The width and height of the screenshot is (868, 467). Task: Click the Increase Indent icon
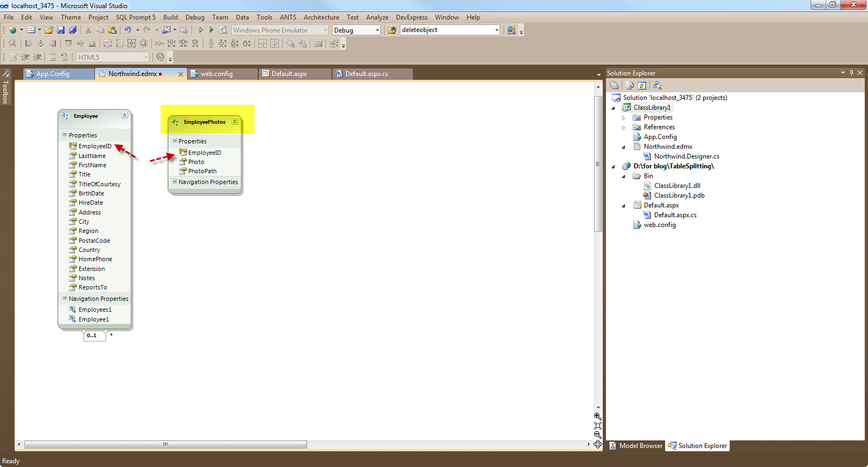[x=37, y=57]
